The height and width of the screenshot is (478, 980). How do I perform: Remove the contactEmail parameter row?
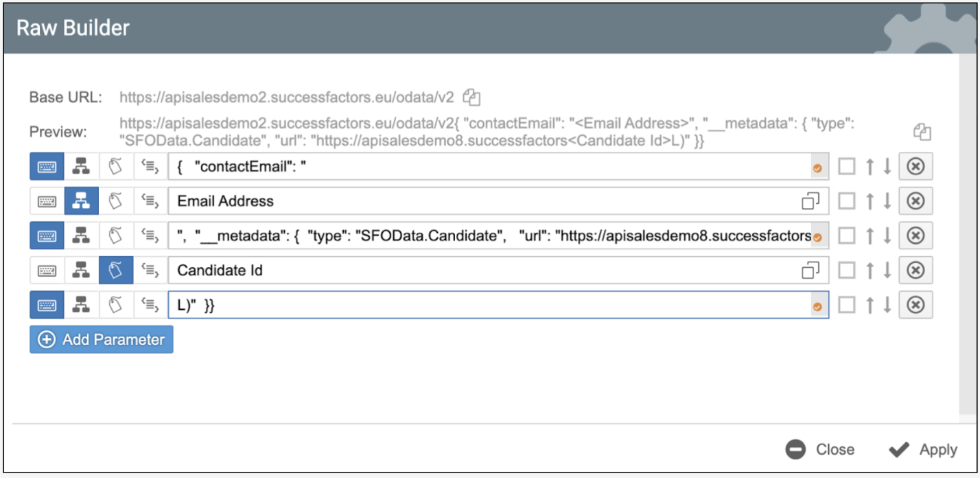coord(915,167)
